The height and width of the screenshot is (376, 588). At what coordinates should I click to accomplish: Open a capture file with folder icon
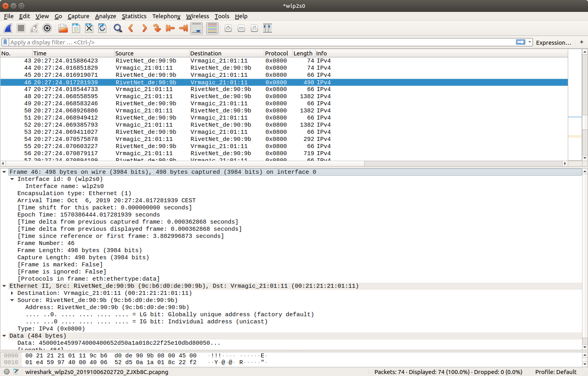tap(63, 28)
